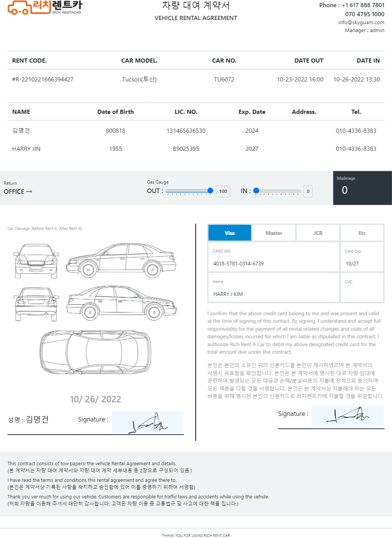392x538 pixels.
Task: Click the IN gas value box
Action: [308, 191]
